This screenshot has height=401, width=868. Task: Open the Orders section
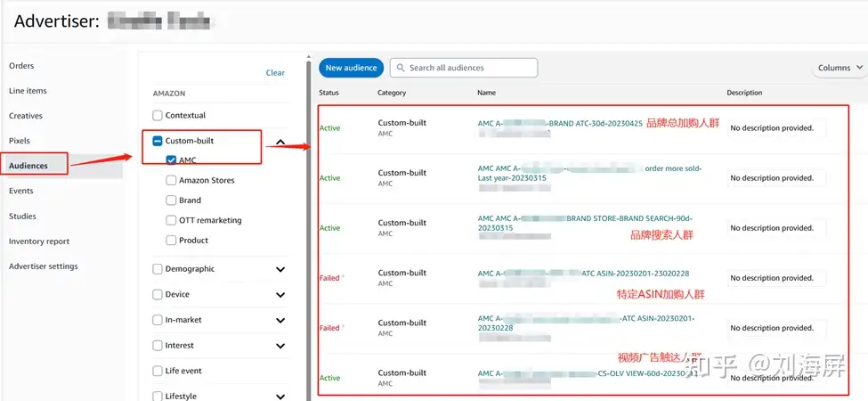(x=21, y=65)
